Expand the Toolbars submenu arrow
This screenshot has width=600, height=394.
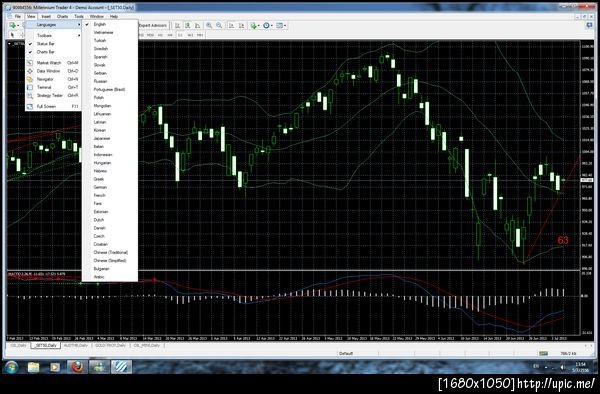point(79,36)
